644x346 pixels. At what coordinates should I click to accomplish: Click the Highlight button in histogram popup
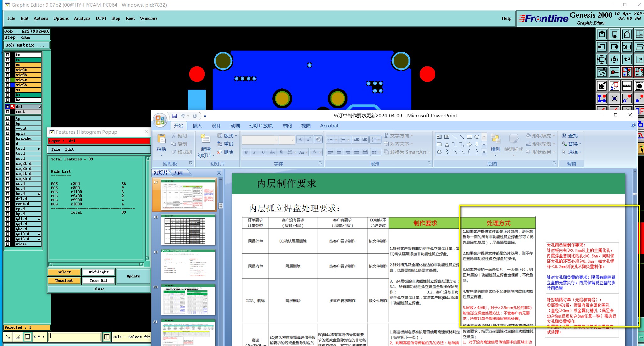coord(98,272)
